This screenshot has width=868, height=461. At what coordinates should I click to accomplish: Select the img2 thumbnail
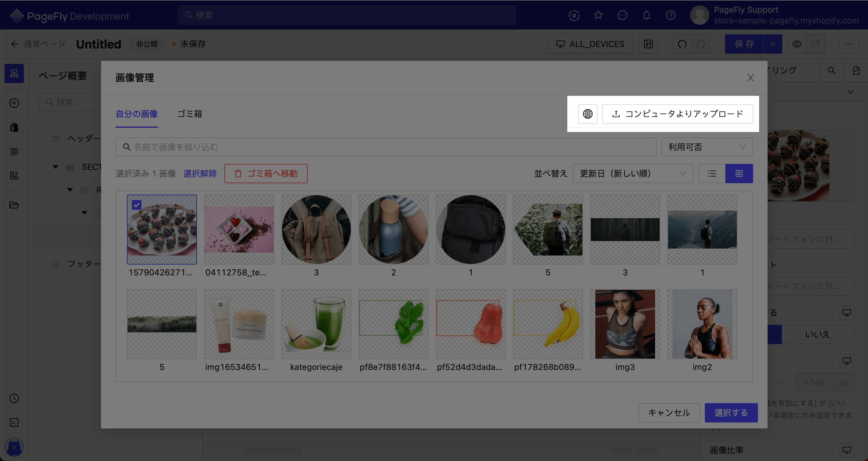pyautogui.click(x=702, y=324)
